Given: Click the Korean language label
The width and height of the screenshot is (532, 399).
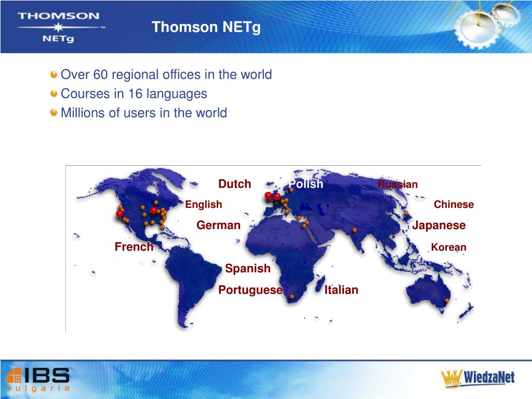Looking at the screenshot, I should click(448, 247).
